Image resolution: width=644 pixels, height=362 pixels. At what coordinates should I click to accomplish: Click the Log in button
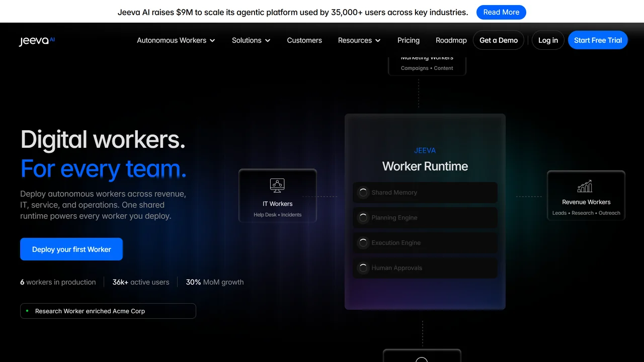click(x=548, y=40)
